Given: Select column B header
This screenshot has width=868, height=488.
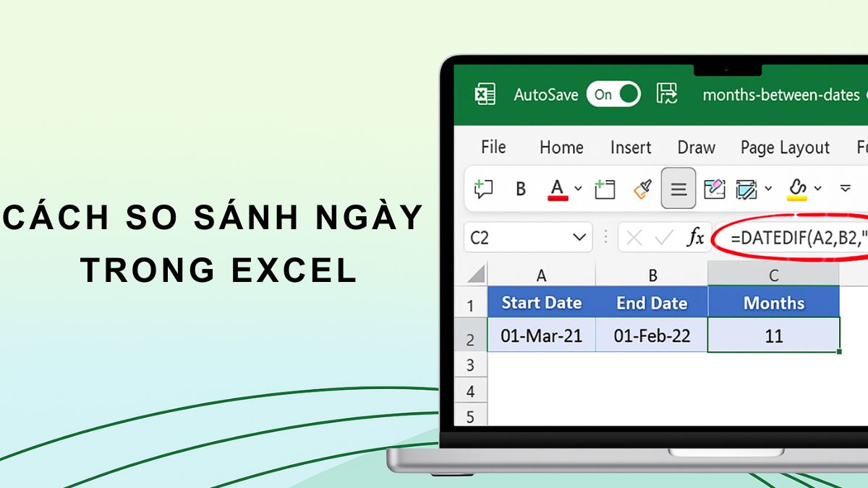Looking at the screenshot, I should 652,275.
